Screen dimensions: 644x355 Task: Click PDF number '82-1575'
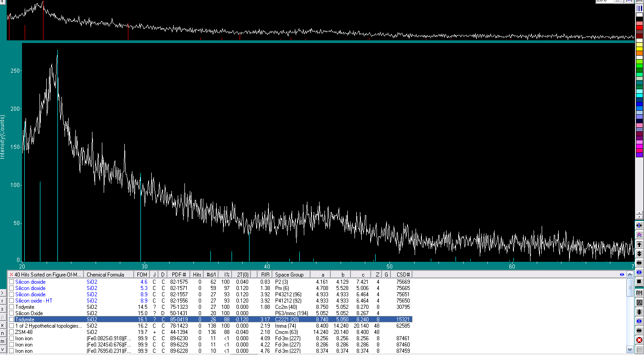(x=179, y=282)
